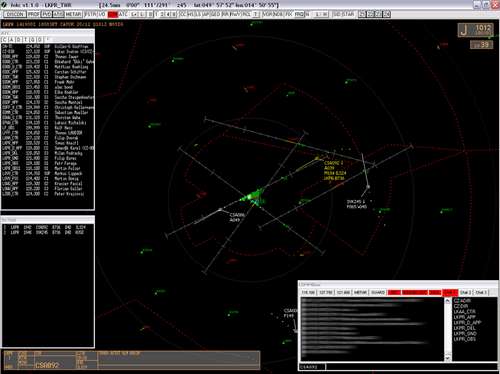Viewport: 500px width, 374px height.
Task: Click chat scrollbar down arrow
Action: [448, 358]
